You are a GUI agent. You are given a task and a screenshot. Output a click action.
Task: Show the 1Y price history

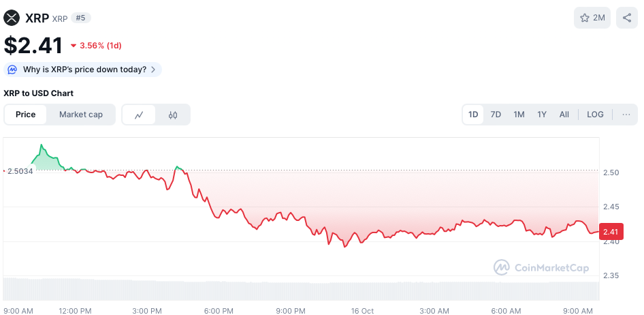542,115
